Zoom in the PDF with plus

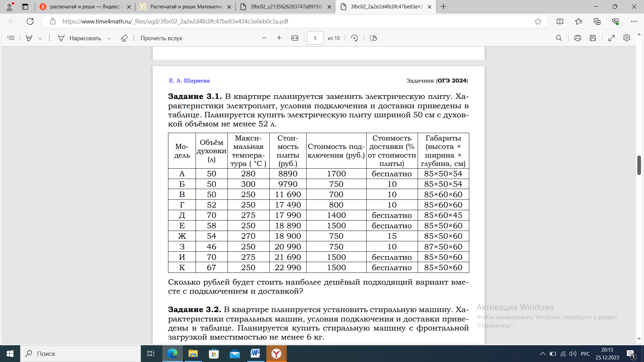pyautogui.click(x=279, y=38)
